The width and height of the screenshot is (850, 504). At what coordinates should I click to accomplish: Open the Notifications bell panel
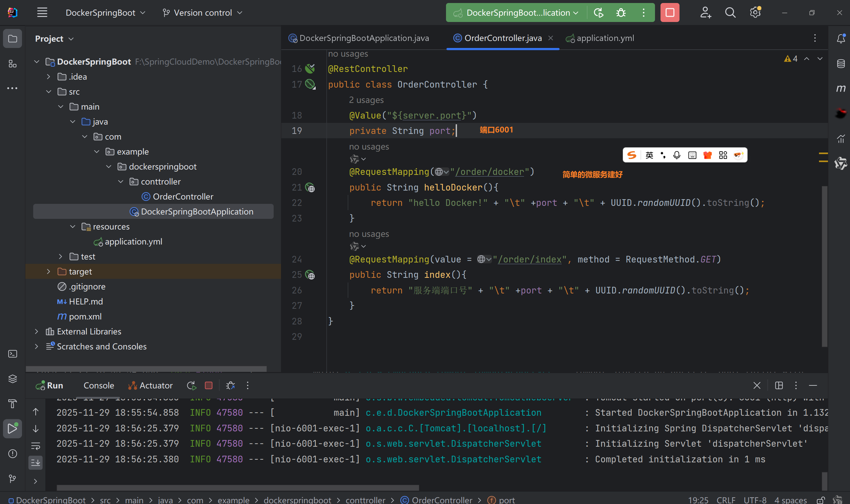point(840,38)
